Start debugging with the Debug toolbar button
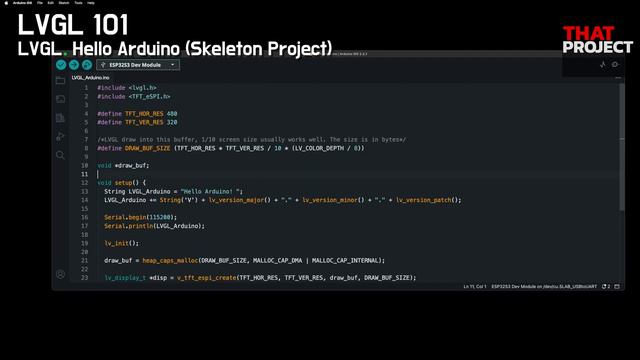 87,65
